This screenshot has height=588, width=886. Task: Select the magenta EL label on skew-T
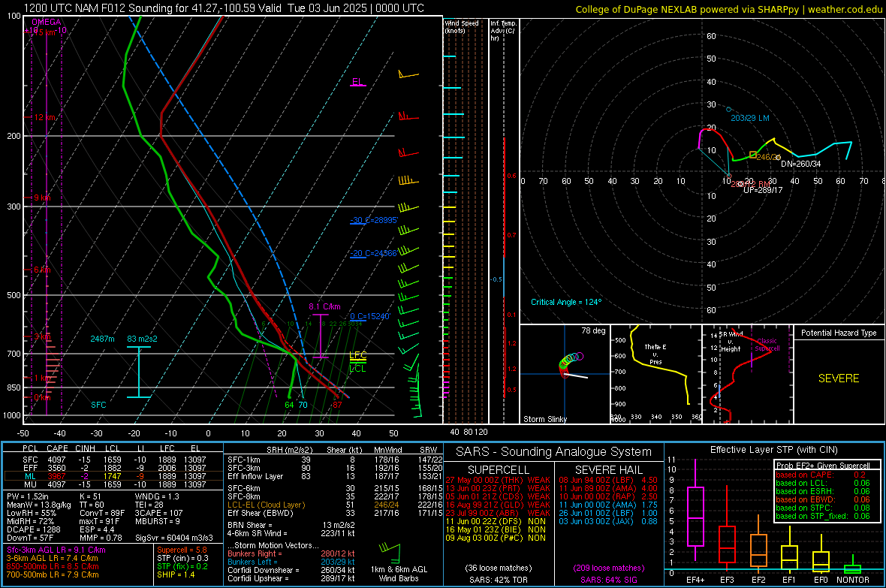point(357,81)
